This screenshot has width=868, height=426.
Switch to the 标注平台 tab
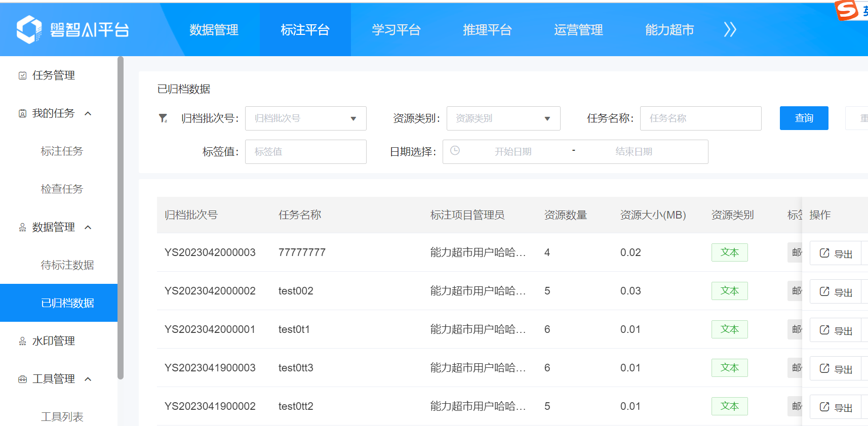305,30
